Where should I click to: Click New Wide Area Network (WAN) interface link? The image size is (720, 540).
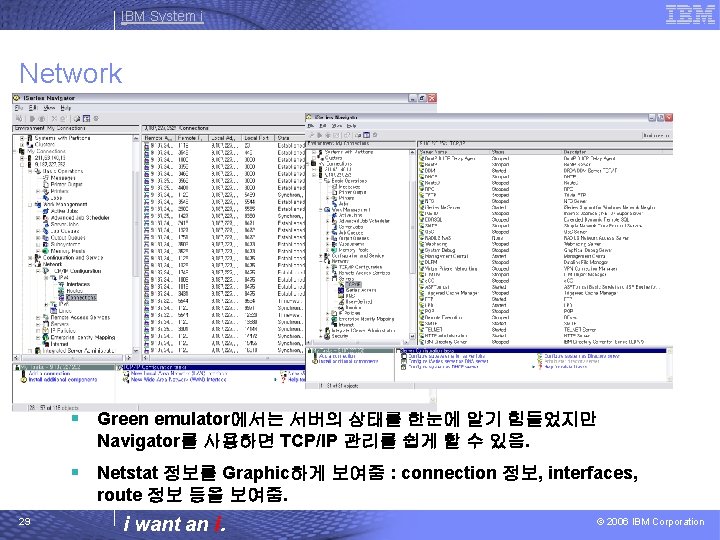click(x=179, y=380)
